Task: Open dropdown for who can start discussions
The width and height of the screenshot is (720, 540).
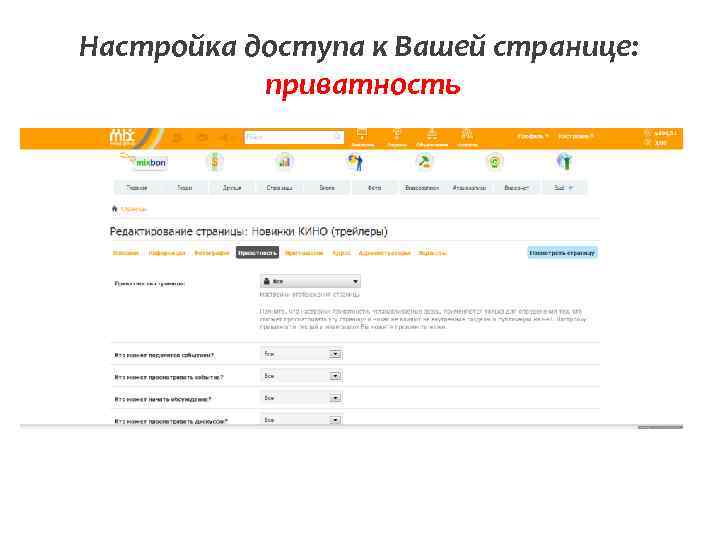Action: (302, 398)
